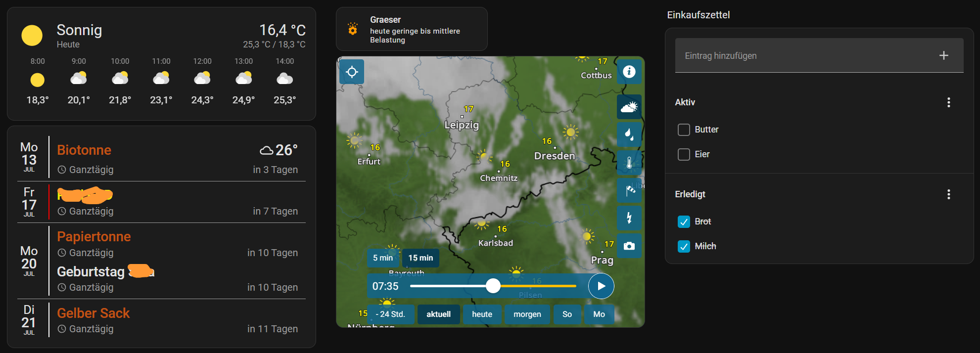Open the Erledigt list three-dot menu
The height and width of the screenshot is (353, 980).
tap(948, 194)
